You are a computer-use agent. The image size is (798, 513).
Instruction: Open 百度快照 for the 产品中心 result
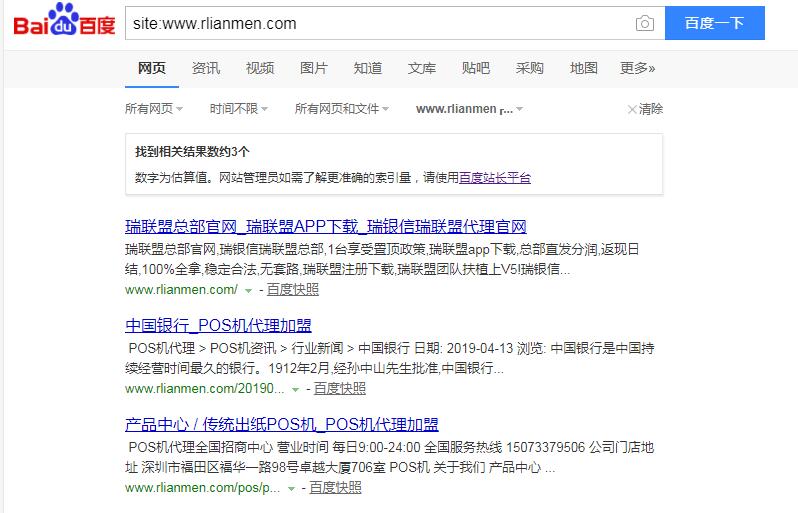(335, 488)
